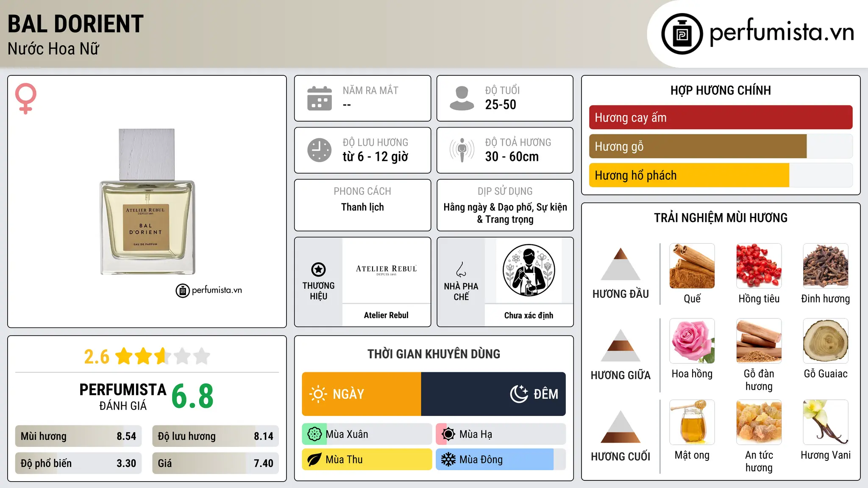Viewport: 868px width, 488px height.
Task: Click the Giá 7.40 score bar
Action: pyautogui.click(x=216, y=463)
